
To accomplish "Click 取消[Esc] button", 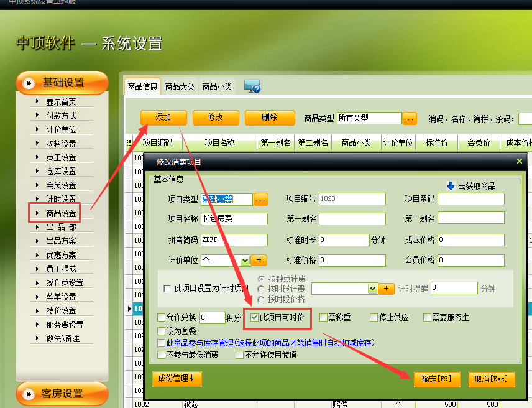I will tap(492, 379).
